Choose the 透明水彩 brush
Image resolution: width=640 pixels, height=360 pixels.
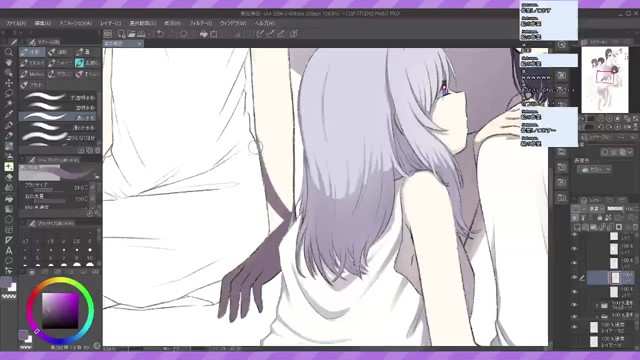[x=59, y=107]
